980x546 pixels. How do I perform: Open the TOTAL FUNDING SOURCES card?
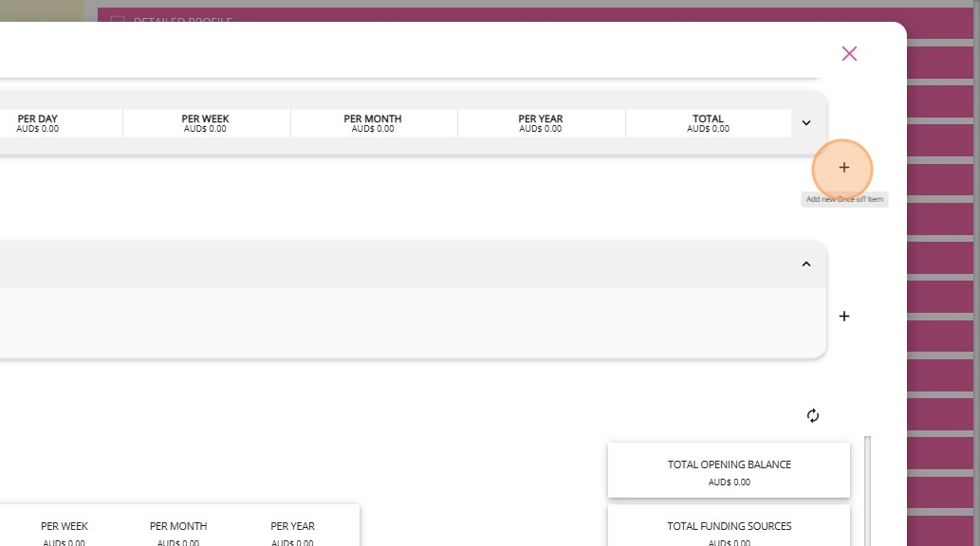[729, 526]
